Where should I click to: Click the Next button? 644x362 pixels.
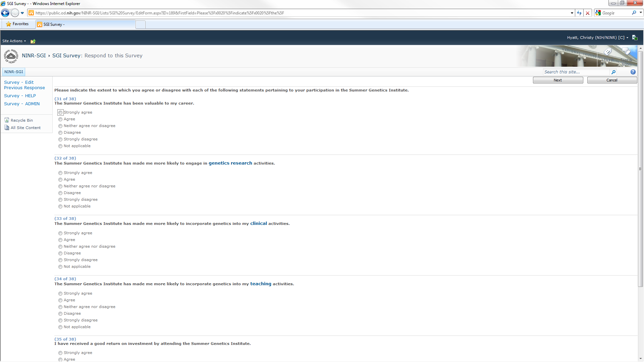pos(558,80)
